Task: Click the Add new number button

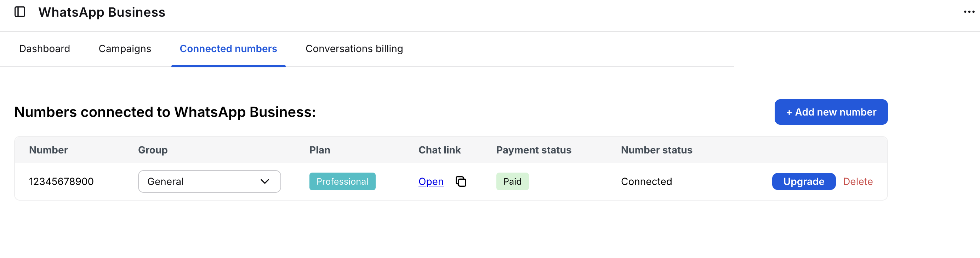Action: (831, 112)
